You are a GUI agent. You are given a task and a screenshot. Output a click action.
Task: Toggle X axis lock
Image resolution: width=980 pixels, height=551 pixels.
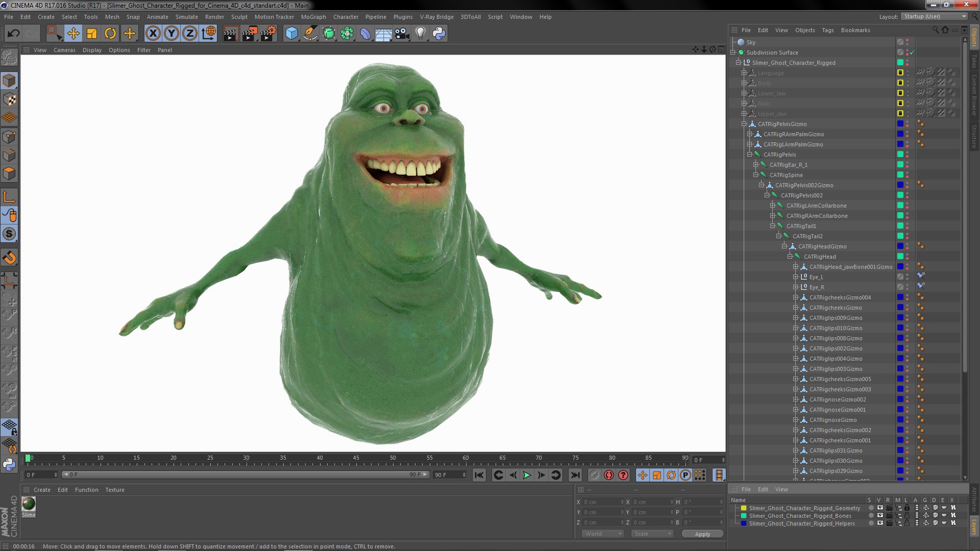(x=153, y=34)
